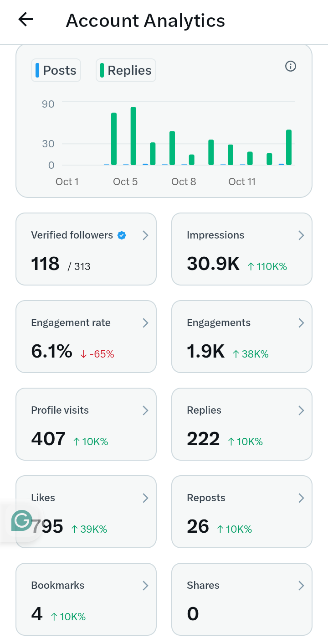Click the 6.1% engagement rate value

click(x=51, y=351)
